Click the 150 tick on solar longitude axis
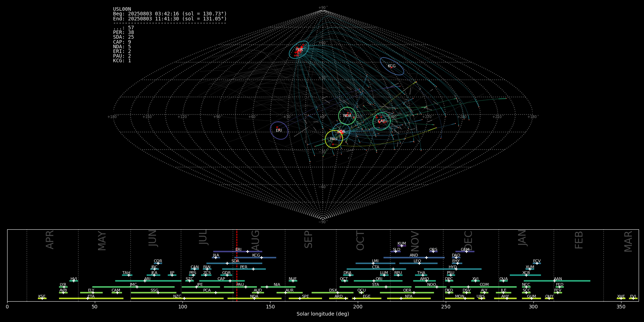 coord(270,307)
